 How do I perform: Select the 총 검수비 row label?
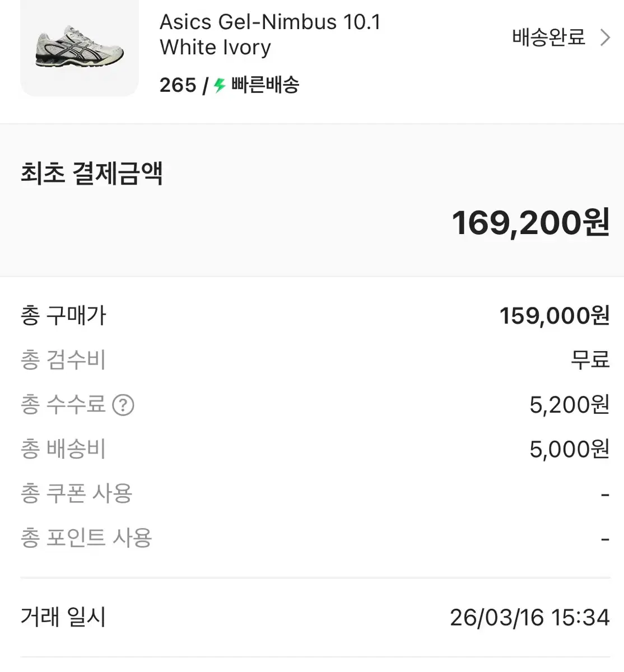63,360
